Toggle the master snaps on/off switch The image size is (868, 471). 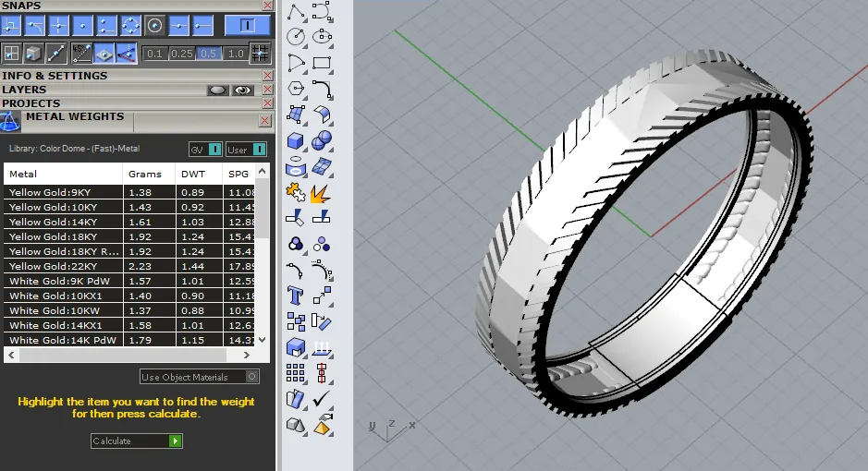(x=247, y=26)
